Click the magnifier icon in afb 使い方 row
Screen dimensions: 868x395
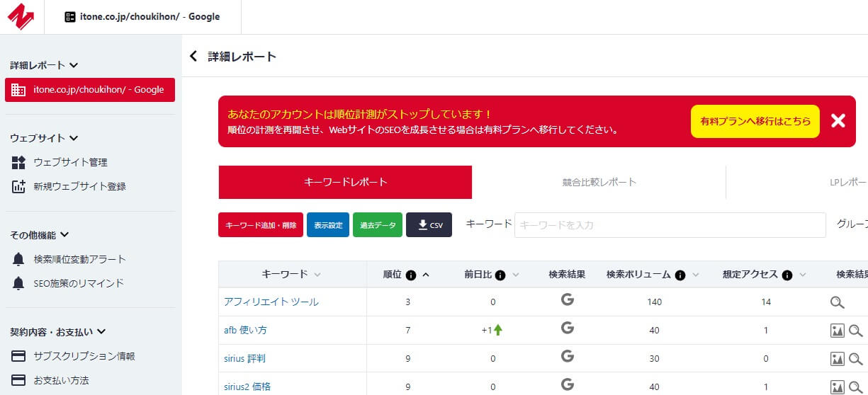click(856, 331)
